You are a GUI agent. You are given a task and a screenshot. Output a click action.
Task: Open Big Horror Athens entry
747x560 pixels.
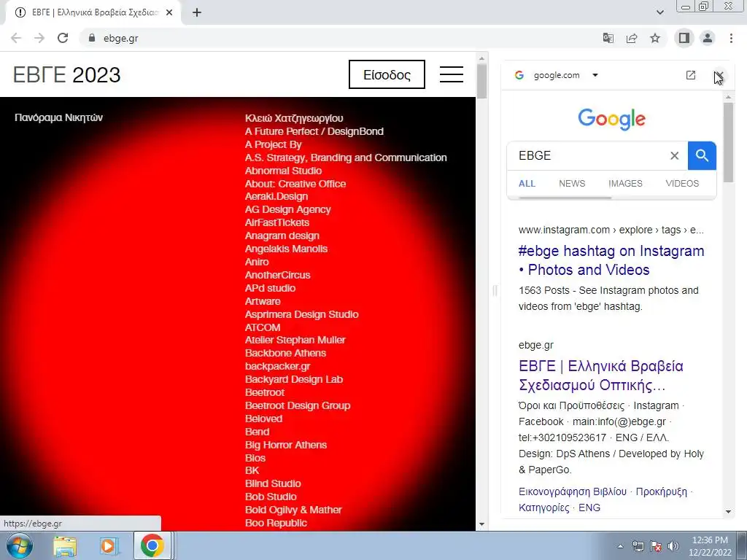point(286,445)
